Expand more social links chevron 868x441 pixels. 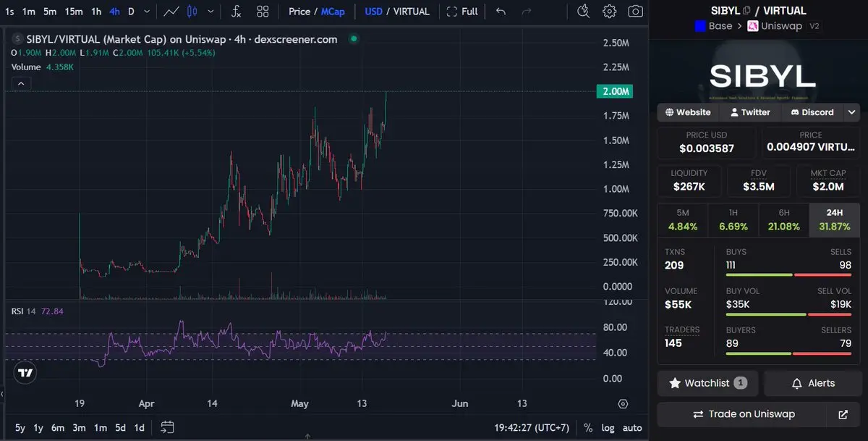coord(853,112)
